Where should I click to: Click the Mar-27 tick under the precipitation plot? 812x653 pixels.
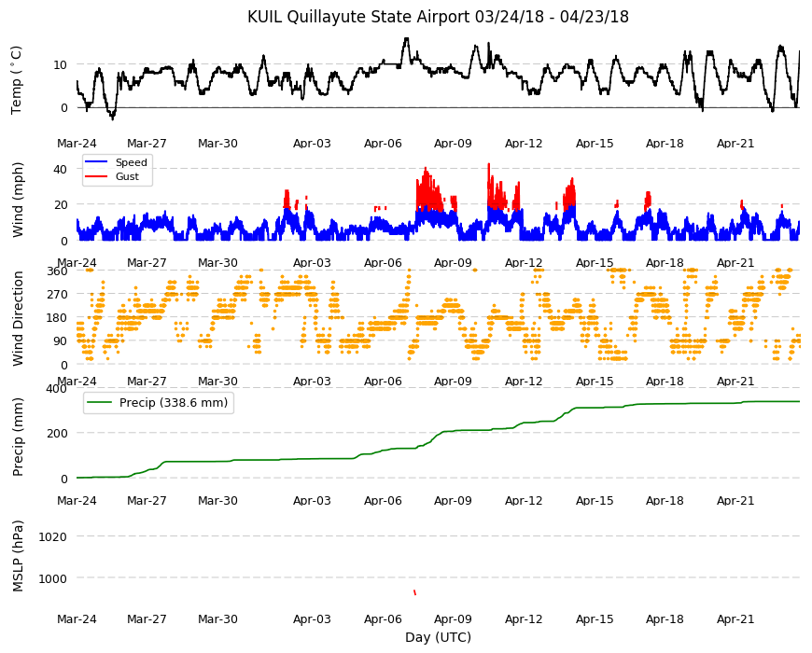click(147, 501)
